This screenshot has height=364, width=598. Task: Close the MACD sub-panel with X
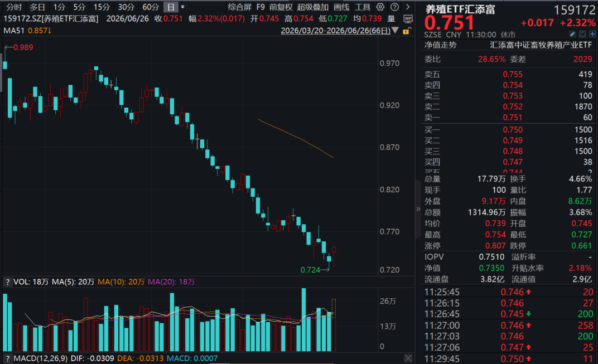408,358
